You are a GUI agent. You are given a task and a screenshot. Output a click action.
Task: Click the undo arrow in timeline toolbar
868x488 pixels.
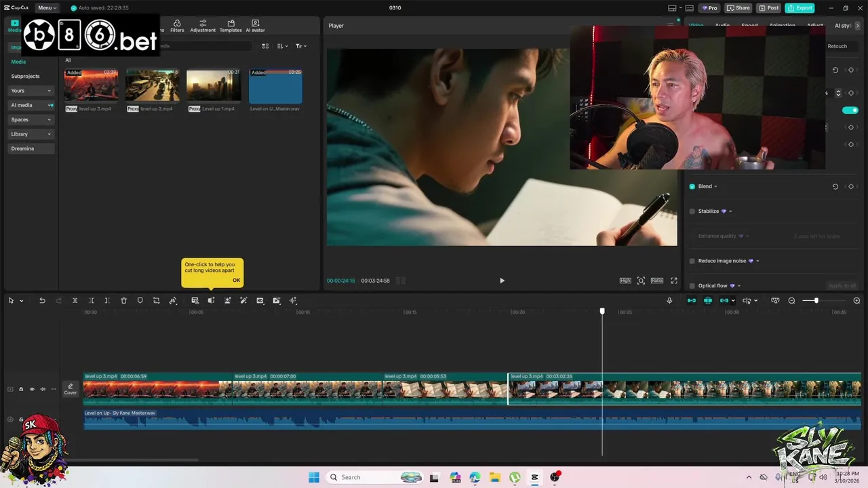pos(42,300)
